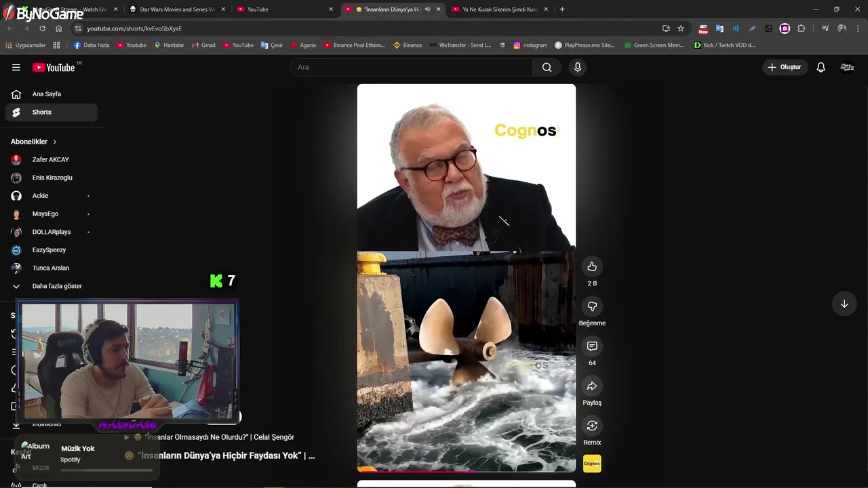Open Chrome three-dot menu
This screenshot has height=488, width=868.
tap(858, 28)
